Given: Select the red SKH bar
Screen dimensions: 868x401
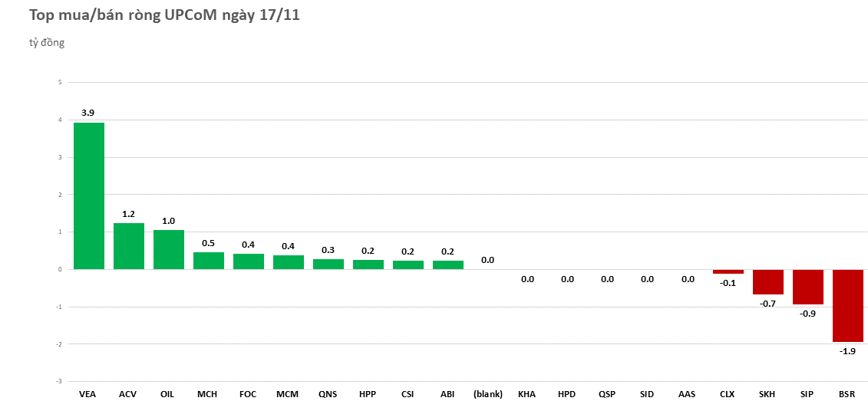Looking at the screenshot, I should pos(768,282).
